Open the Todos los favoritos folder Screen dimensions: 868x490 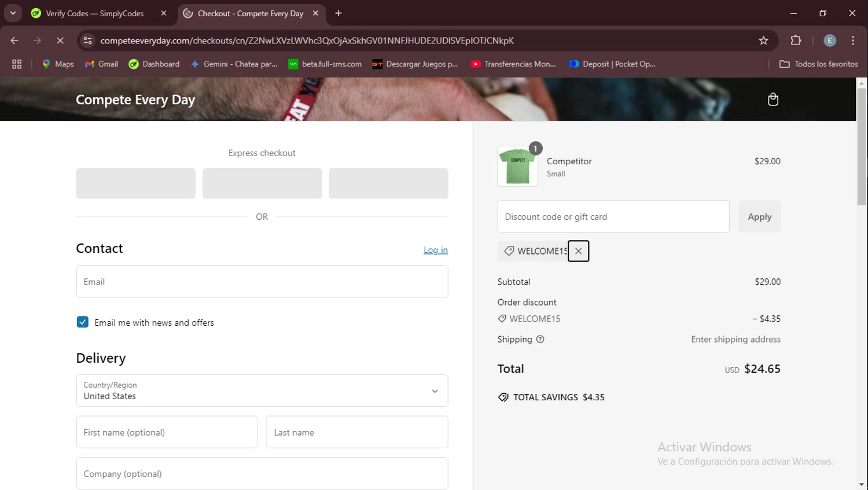(818, 64)
